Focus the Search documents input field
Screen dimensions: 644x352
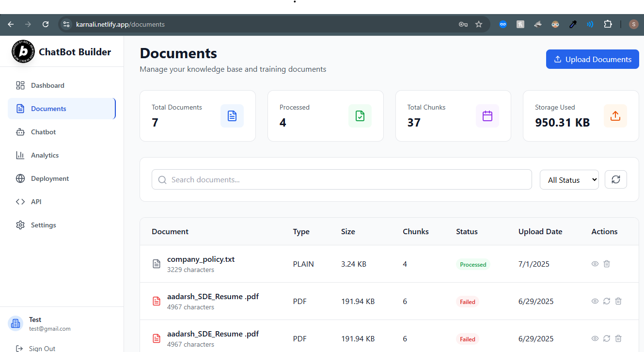pos(342,179)
